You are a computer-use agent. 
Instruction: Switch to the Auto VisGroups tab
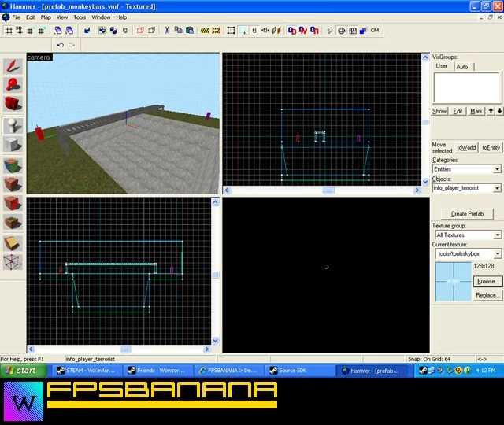(462, 67)
